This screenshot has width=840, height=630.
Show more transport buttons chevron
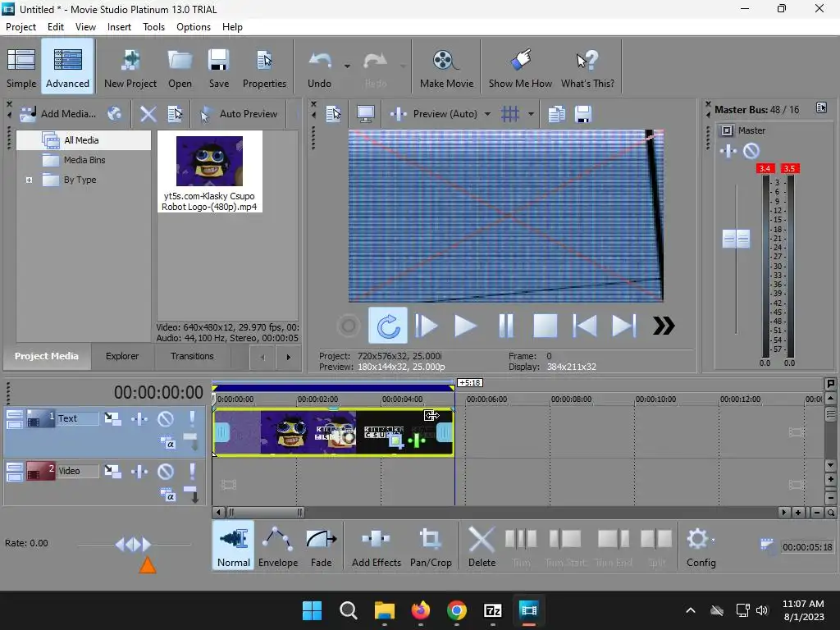pyautogui.click(x=663, y=326)
